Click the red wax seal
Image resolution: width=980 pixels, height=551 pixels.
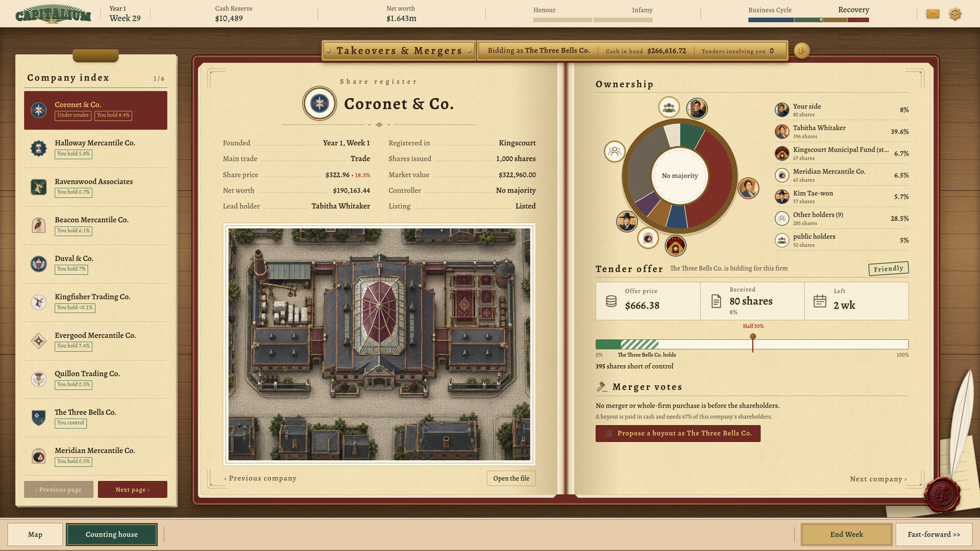(x=942, y=494)
